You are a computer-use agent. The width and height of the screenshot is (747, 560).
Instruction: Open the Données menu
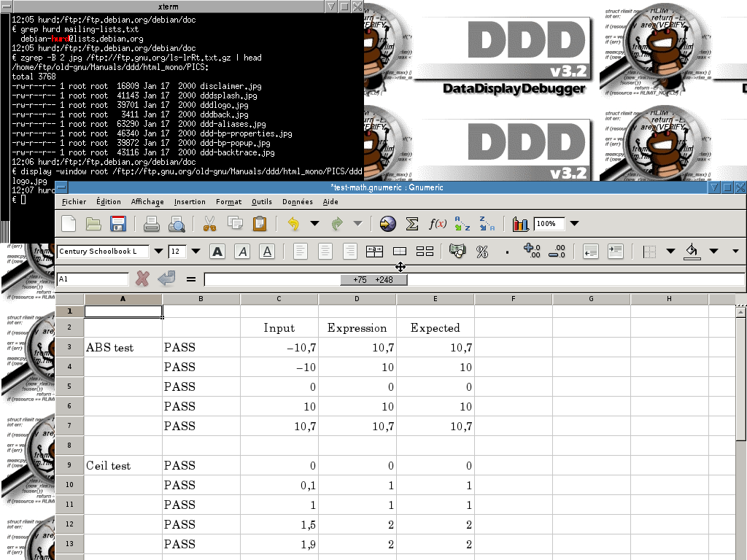(297, 202)
